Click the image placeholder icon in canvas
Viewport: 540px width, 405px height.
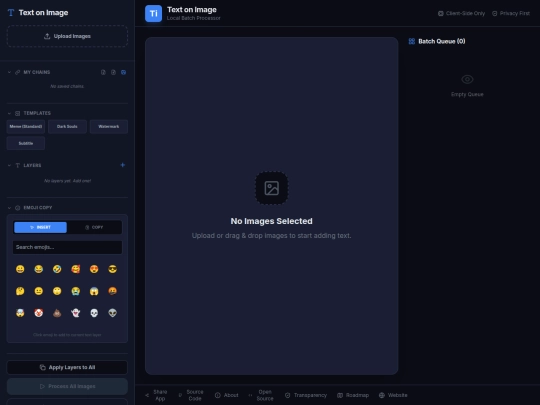(272, 188)
